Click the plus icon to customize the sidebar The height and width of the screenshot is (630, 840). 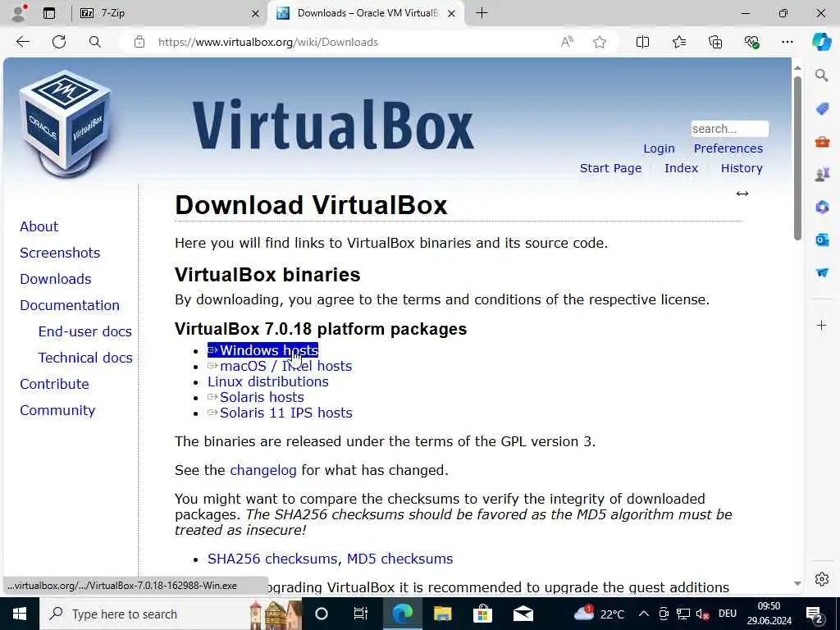tap(822, 325)
